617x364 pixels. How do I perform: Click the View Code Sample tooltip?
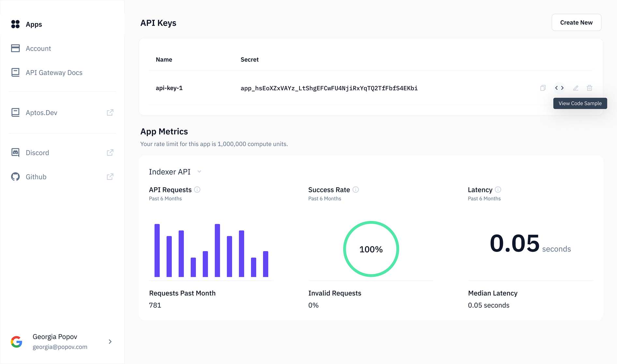[580, 103]
